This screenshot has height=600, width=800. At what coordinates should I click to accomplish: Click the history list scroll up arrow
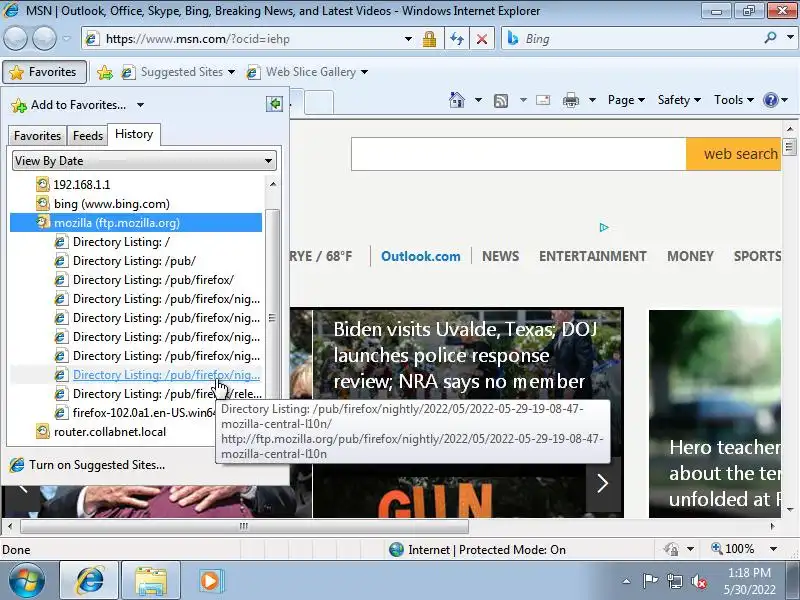273,184
